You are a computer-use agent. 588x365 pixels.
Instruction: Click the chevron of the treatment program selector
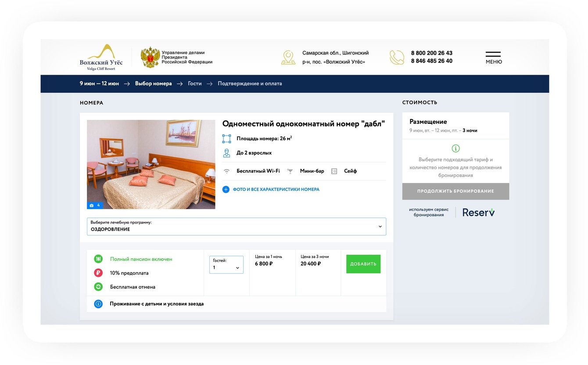(380, 227)
